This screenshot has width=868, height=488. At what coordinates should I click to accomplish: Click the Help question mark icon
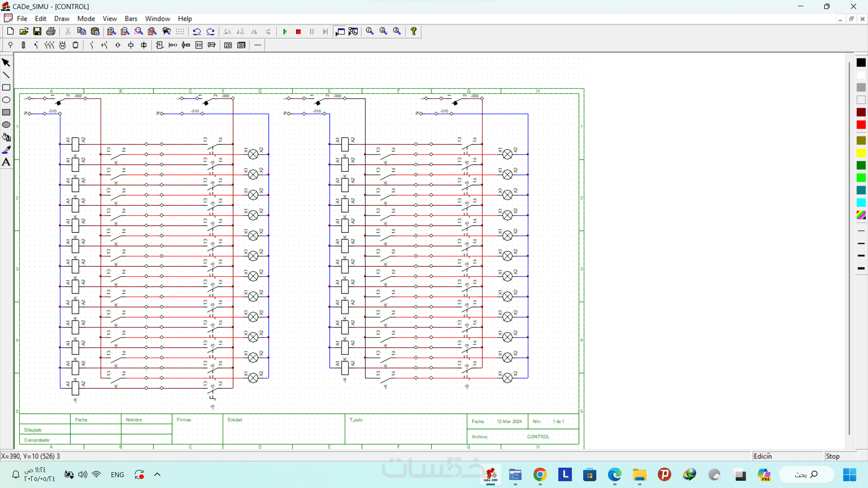coord(413,31)
